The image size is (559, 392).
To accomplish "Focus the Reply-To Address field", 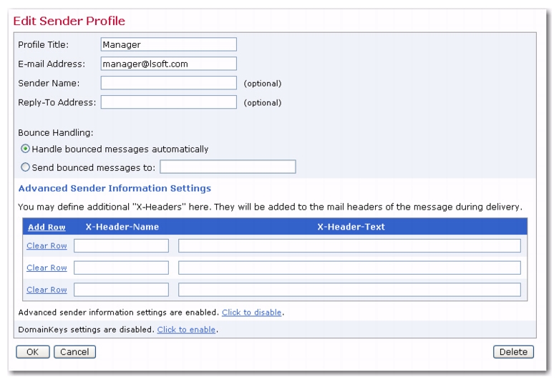I will click(169, 102).
